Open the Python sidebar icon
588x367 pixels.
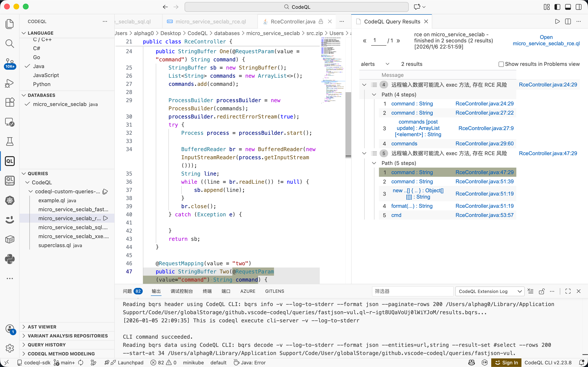click(x=10, y=259)
